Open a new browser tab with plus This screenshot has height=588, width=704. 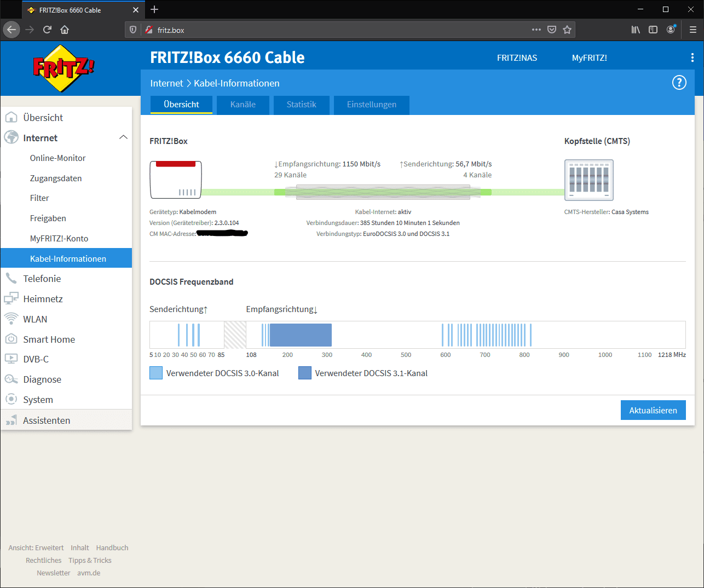[154, 9]
